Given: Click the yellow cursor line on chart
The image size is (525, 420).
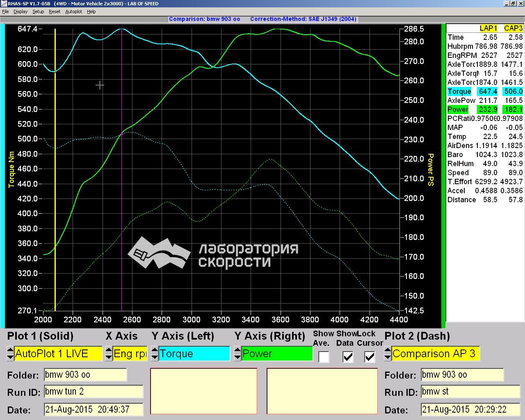Looking at the screenshot, I should [55, 170].
